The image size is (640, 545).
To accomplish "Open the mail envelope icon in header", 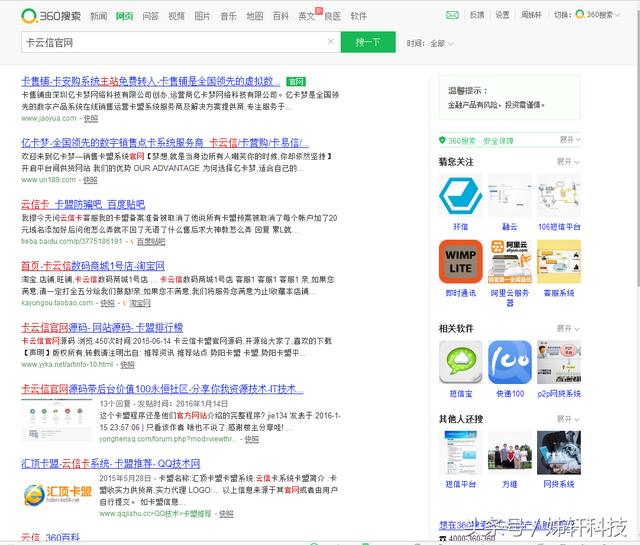I will click(452, 16).
